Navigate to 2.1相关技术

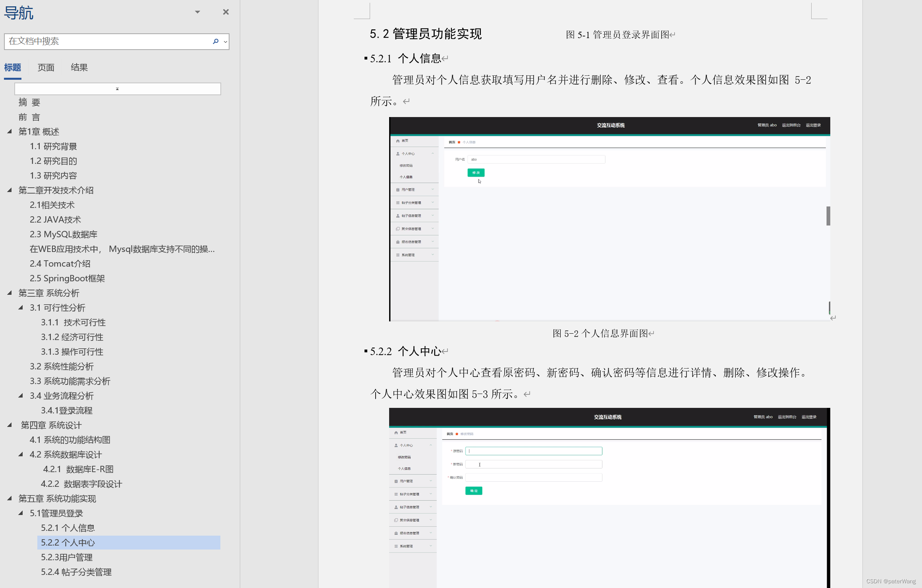point(52,205)
